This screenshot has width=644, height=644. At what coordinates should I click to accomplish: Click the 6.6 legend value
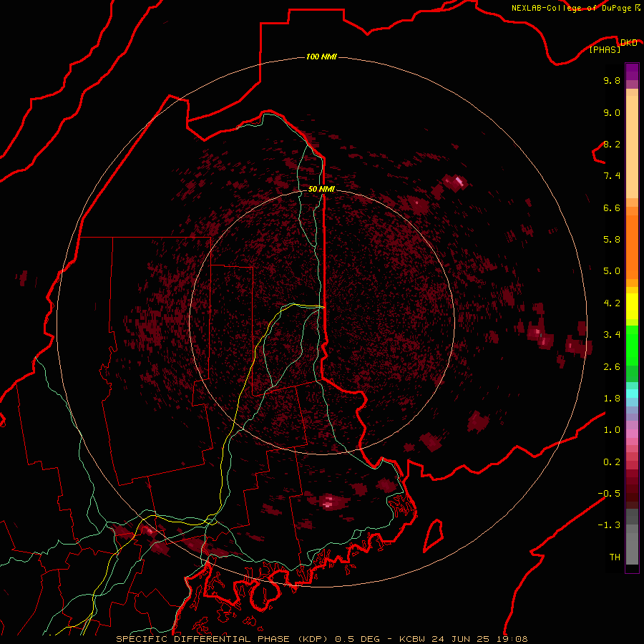pyautogui.click(x=612, y=208)
